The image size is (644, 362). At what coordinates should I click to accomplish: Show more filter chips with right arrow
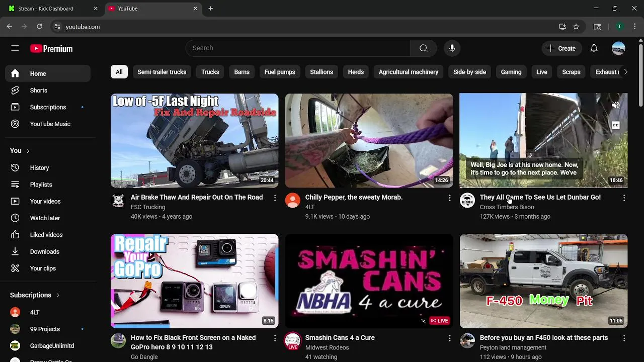pos(625,72)
